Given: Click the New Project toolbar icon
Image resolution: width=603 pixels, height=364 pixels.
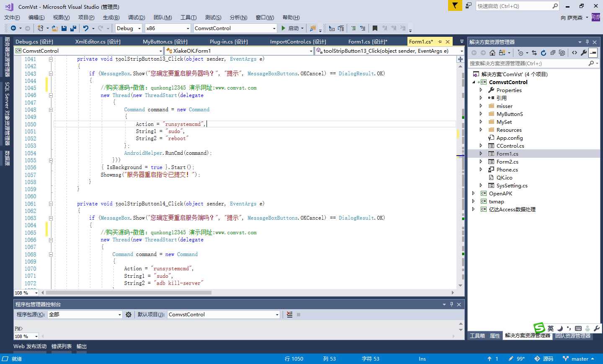Looking at the screenshot, I should (41, 28).
